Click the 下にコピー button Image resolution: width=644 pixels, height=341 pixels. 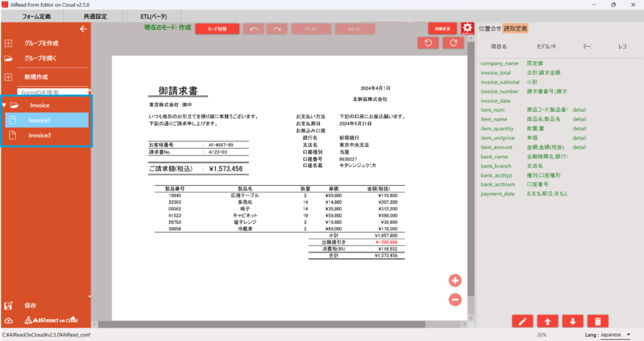click(311, 29)
